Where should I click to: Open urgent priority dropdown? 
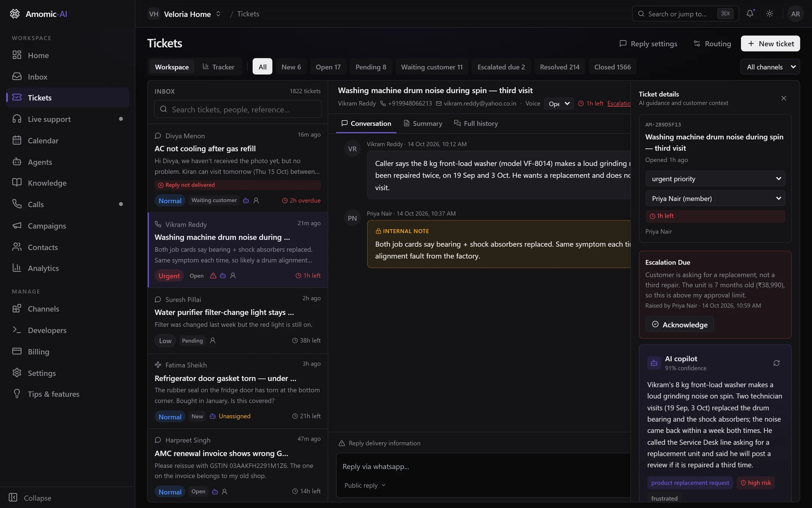715,179
